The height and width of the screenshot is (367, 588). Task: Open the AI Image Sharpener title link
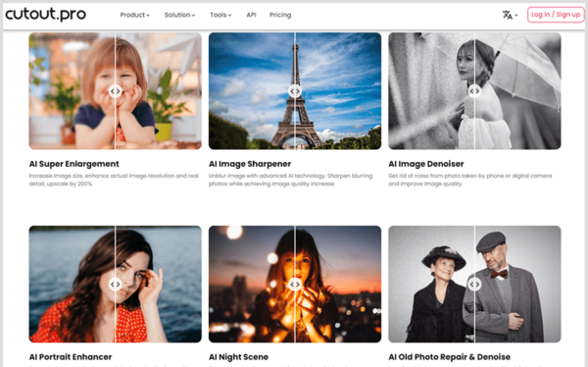[x=250, y=164]
